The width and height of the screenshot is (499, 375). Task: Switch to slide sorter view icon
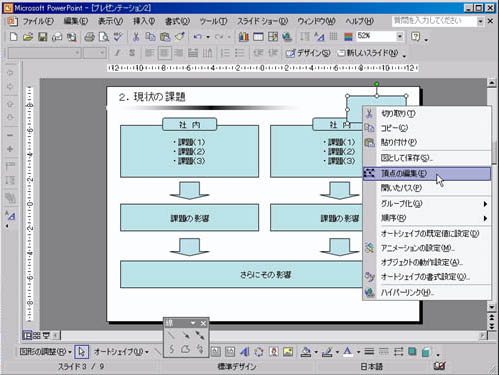pos(37,335)
